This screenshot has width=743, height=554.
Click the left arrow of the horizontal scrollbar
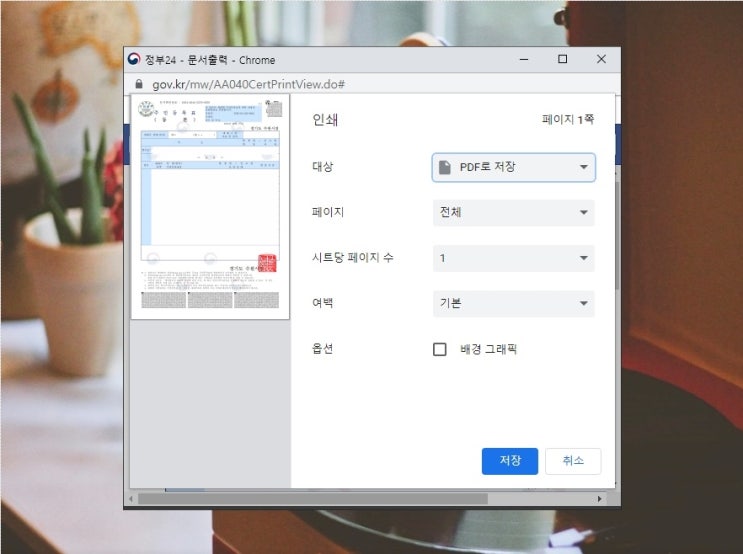point(131,499)
